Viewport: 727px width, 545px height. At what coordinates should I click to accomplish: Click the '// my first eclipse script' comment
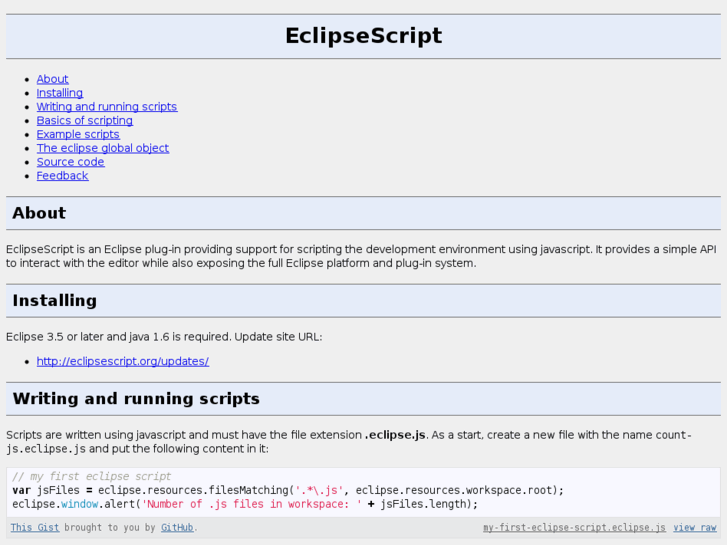[x=91, y=476]
